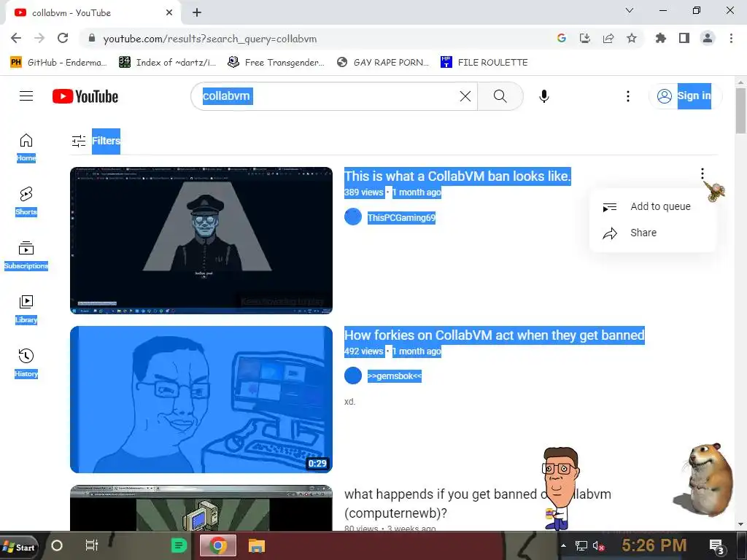
Task: Open Cortana circle on taskbar
Action: coord(57,545)
